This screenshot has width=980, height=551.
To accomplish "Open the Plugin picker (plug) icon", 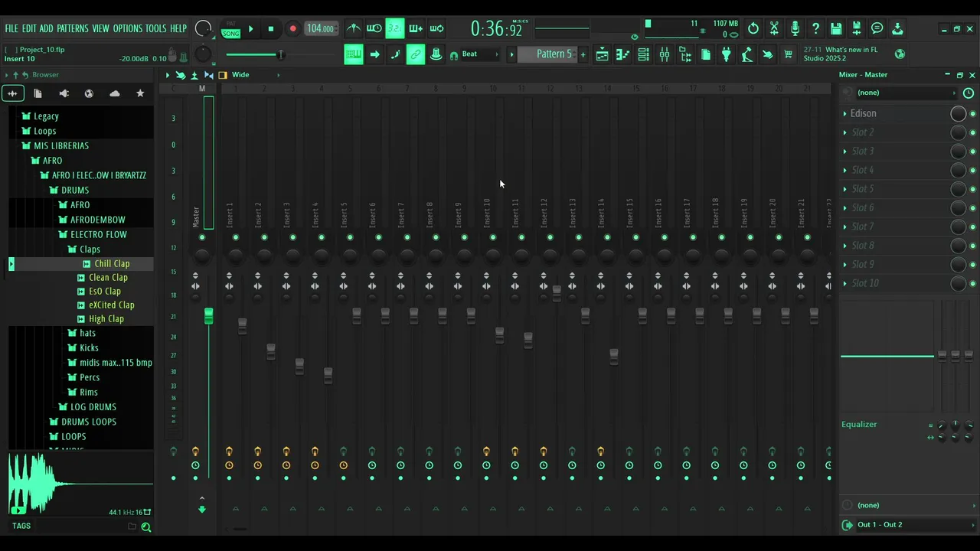I will click(727, 54).
